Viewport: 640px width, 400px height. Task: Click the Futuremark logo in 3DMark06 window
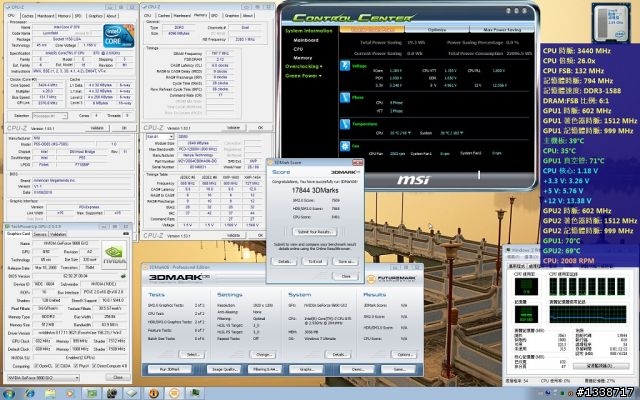point(392,279)
